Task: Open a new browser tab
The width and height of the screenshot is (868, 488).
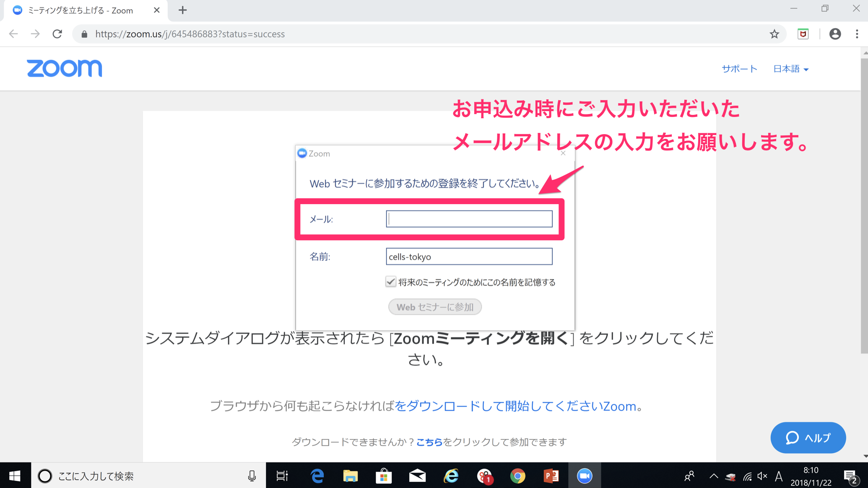Action: (x=182, y=10)
